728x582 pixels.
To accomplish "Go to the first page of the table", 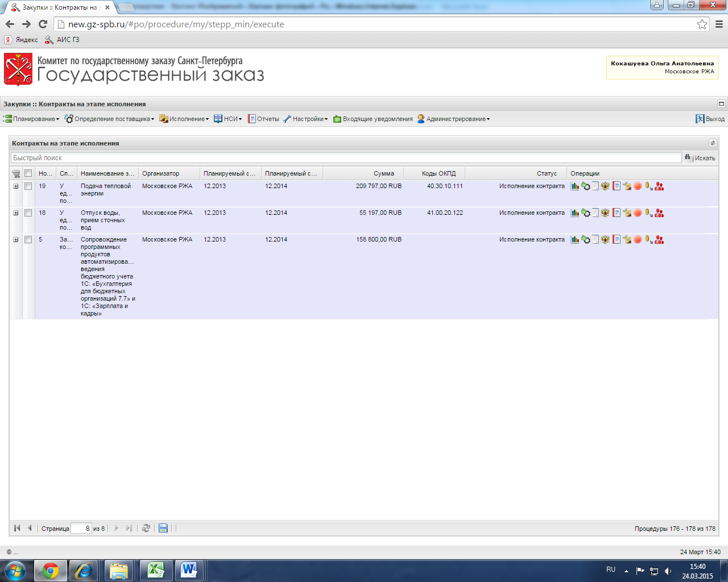I will (17, 528).
